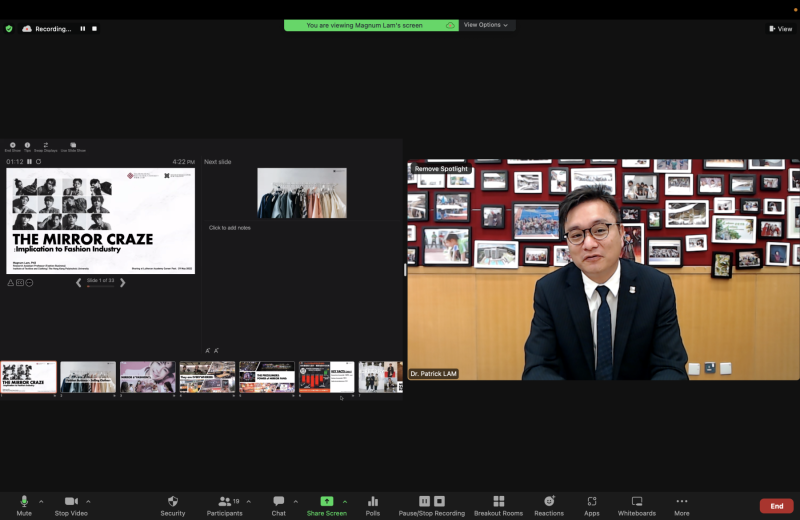This screenshot has width=800, height=520.
Task: Click Remove Spotlight on the video
Action: (441, 168)
